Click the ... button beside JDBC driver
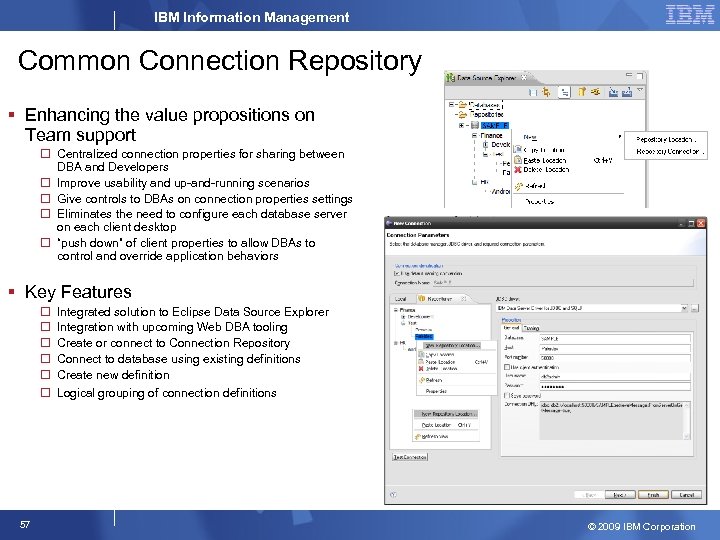 (694, 308)
